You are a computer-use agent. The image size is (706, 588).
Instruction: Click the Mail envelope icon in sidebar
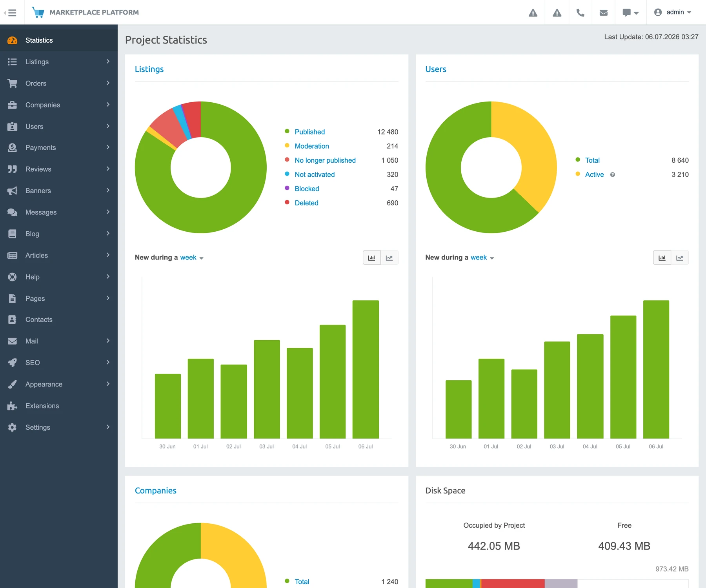point(13,341)
